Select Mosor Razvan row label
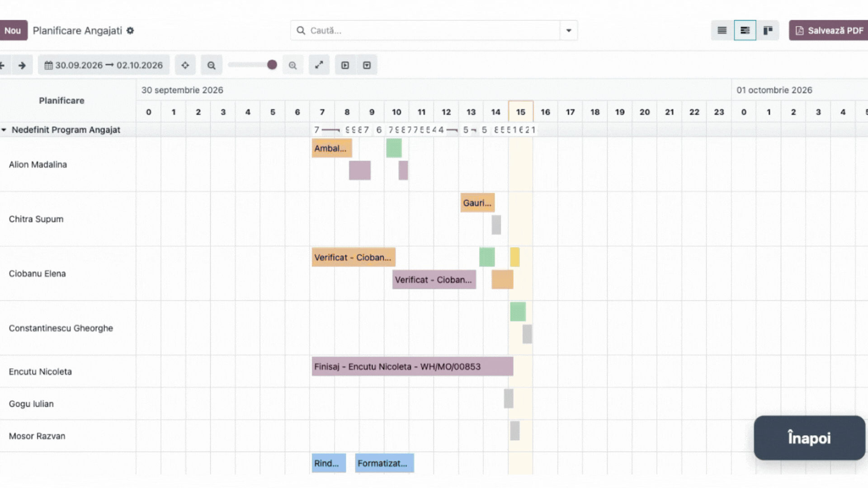868x488 pixels. tap(37, 436)
